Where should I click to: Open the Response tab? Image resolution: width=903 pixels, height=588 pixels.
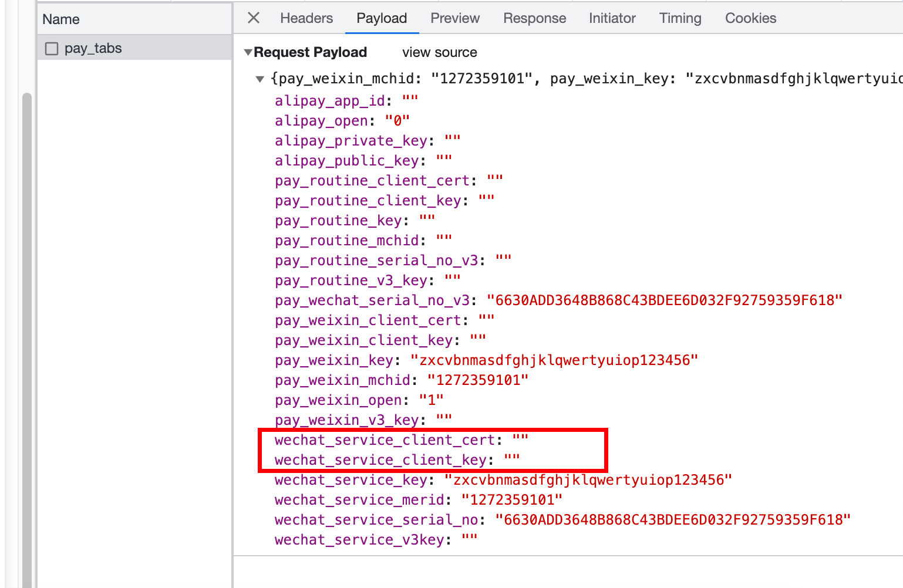[x=535, y=18]
